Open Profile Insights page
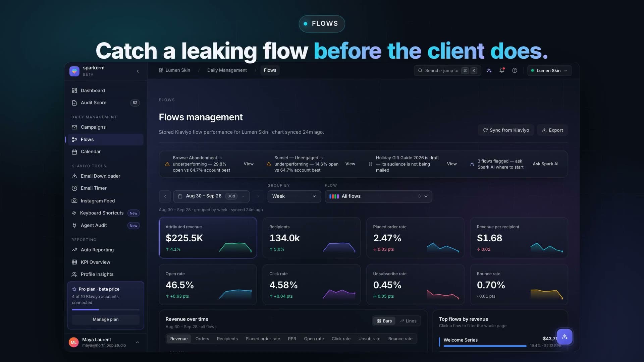The height and width of the screenshot is (362, 644). click(x=105, y=274)
